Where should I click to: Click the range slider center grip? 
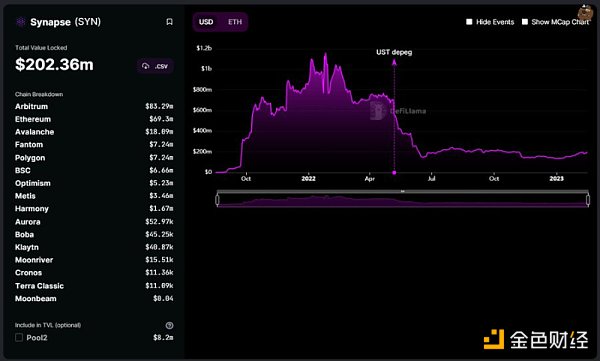(x=403, y=191)
